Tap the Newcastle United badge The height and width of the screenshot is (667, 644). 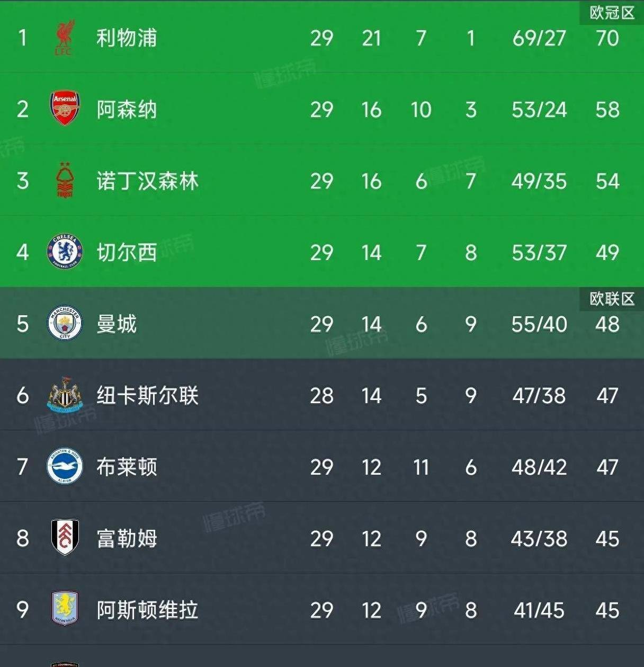[65, 395]
